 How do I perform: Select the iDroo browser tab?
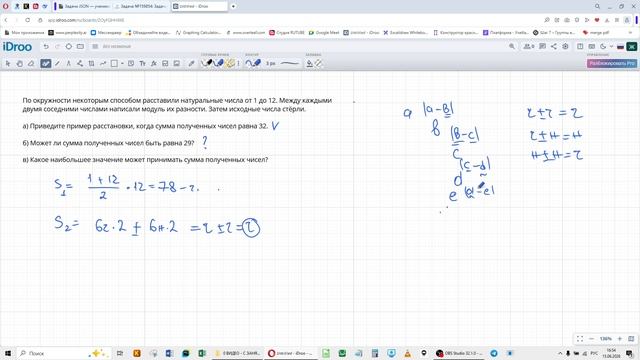point(199,7)
